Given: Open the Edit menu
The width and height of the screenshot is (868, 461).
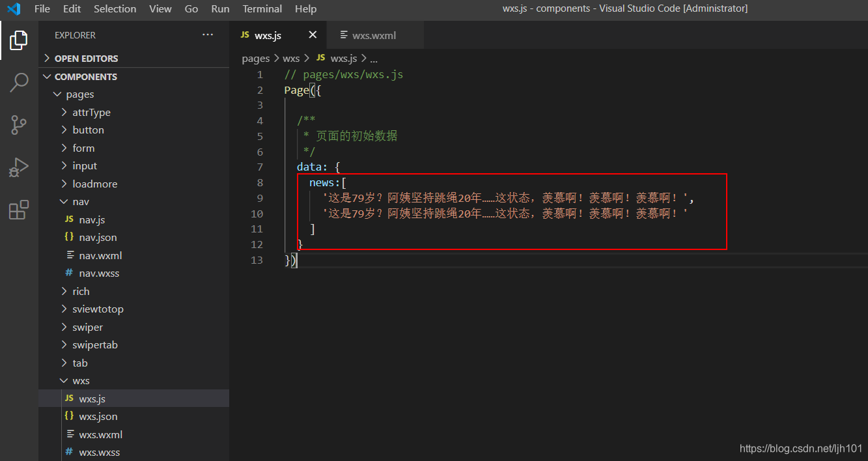Looking at the screenshot, I should 72,9.
